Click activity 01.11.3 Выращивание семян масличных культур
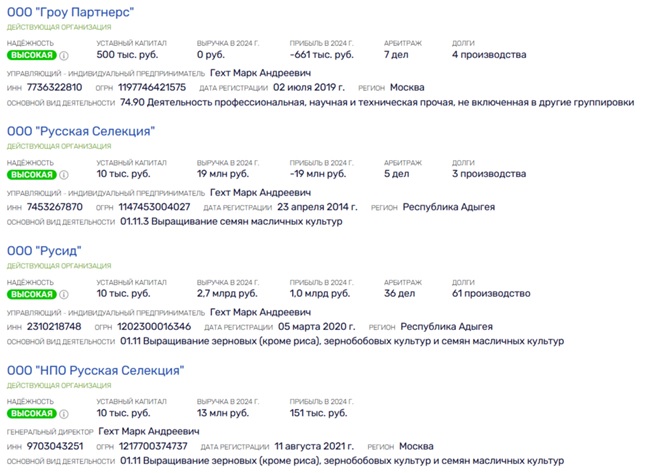This screenshot has height=473, width=646. pyautogui.click(x=231, y=222)
